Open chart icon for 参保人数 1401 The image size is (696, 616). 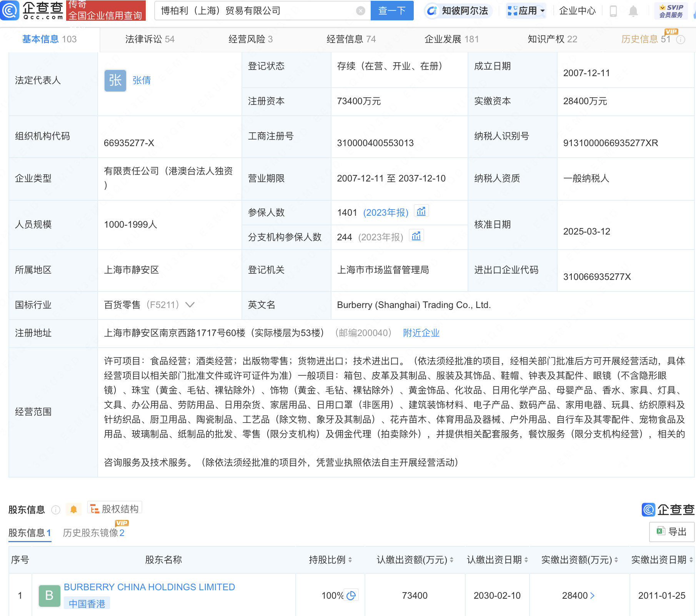pos(421,211)
